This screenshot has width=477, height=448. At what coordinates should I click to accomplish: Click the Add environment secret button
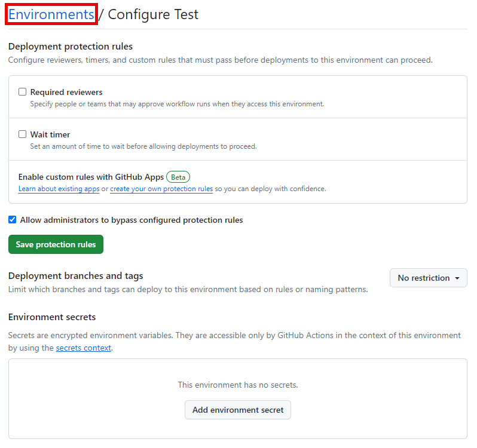[x=237, y=410]
